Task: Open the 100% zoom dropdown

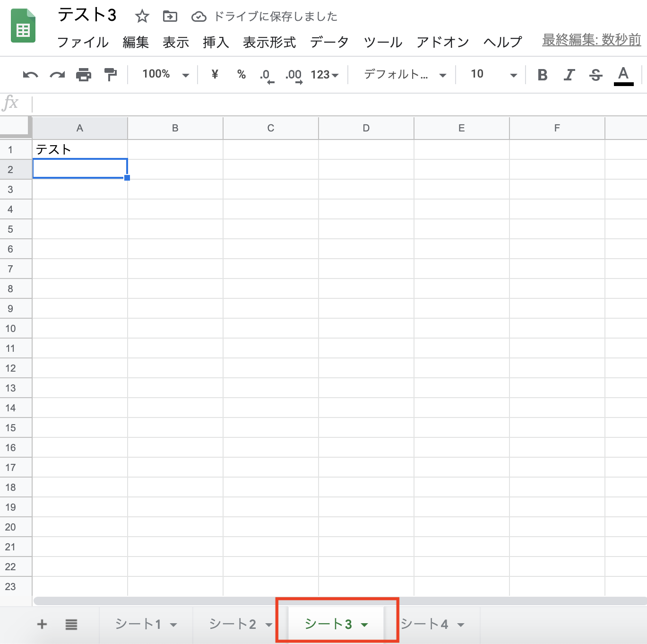Action: tap(165, 74)
